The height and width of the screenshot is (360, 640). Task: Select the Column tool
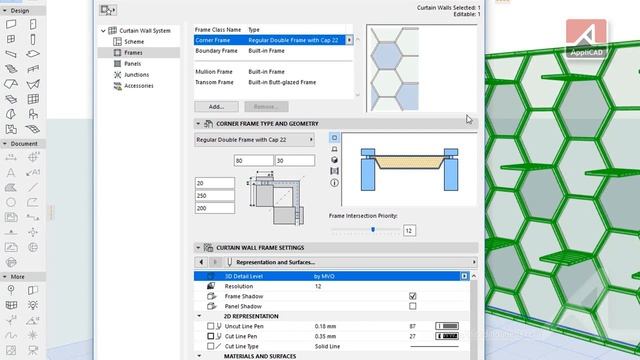[x=33, y=39]
